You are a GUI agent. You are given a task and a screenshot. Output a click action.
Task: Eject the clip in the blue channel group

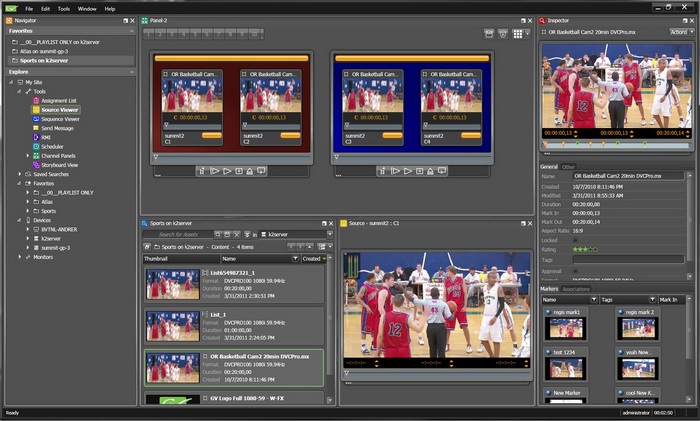(429, 171)
